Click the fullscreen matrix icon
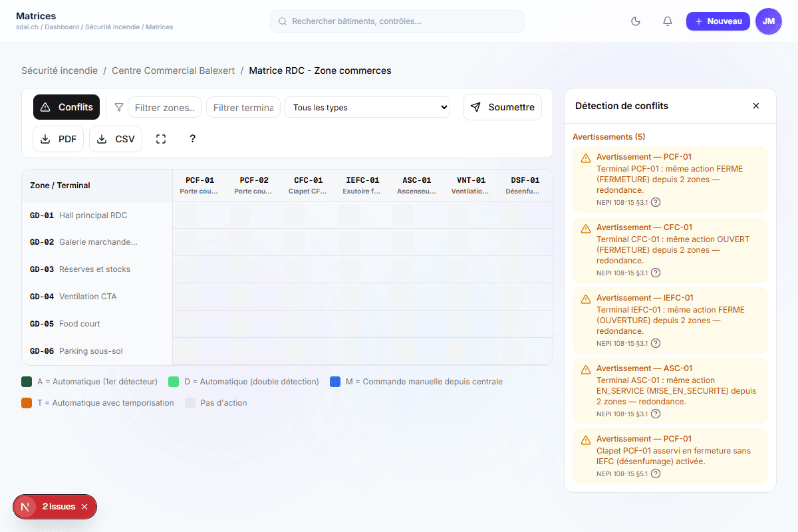 point(161,139)
